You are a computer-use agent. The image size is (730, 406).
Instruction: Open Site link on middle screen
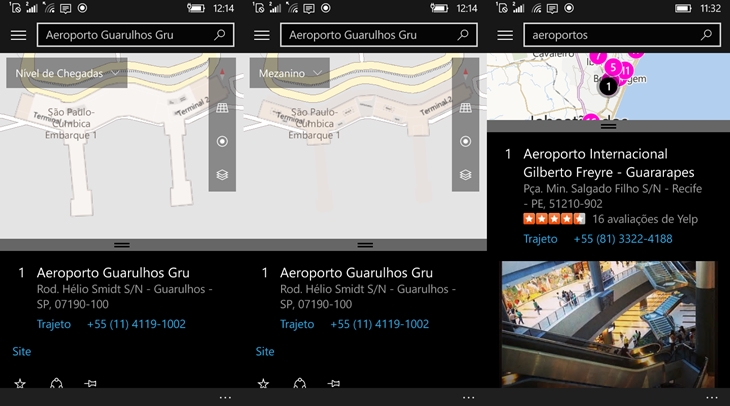(x=264, y=352)
